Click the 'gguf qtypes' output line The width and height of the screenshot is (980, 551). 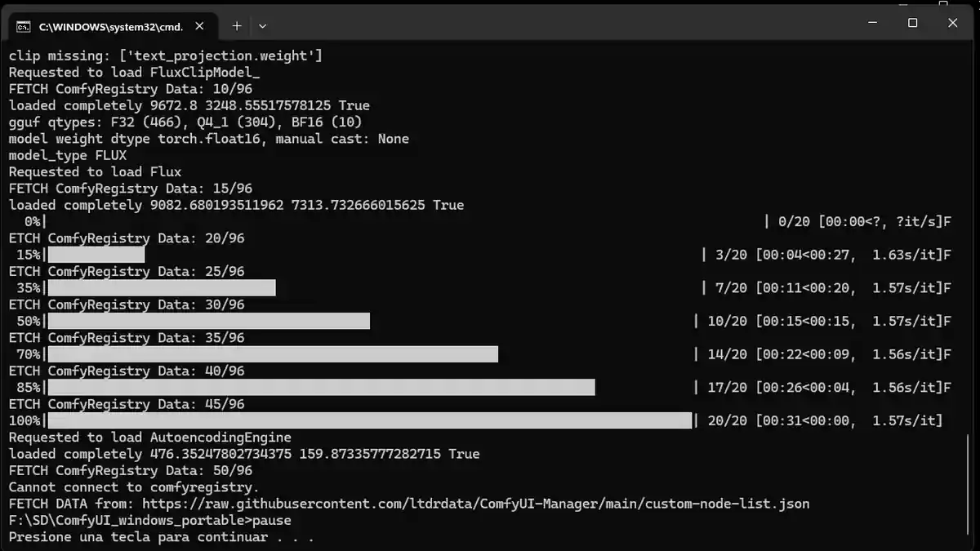pyautogui.click(x=185, y=122)
